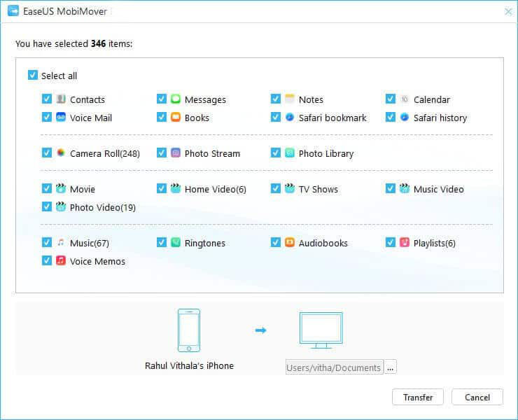Image resolution: width=518 pixels, height=420 pixels.
Task: Uncheck the Messages checkbox
Action: 162,99
